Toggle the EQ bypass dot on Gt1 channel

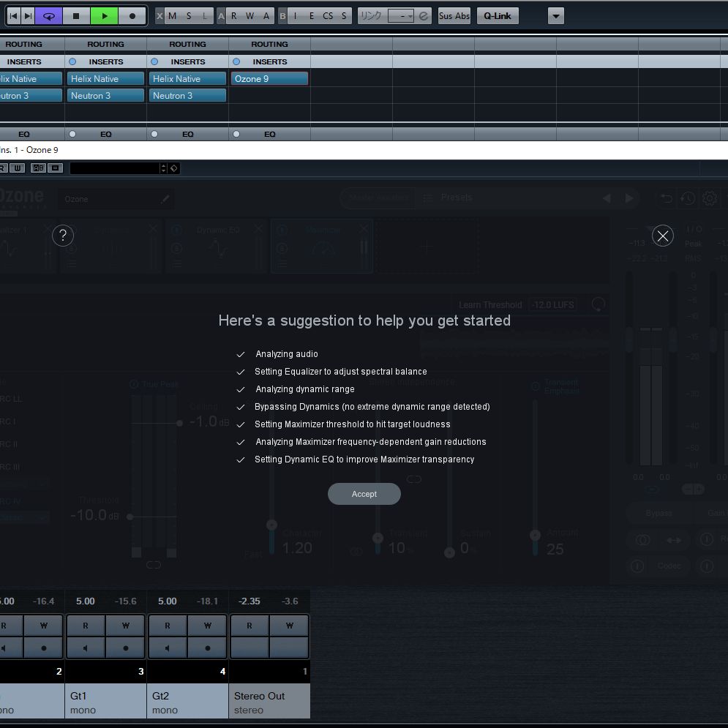pyautogui.click(x=72, y=134)
